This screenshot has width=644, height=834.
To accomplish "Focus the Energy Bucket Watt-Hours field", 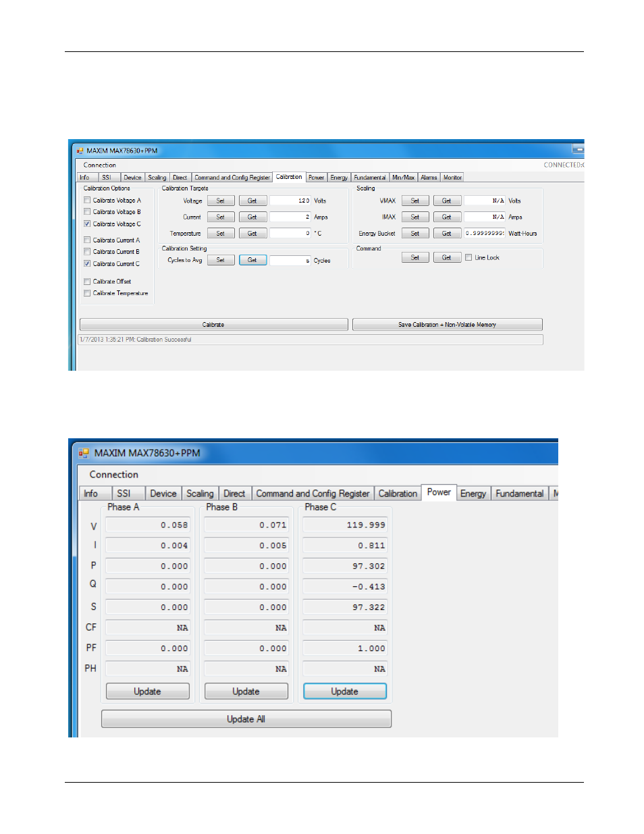I will [x=485, y=233].
